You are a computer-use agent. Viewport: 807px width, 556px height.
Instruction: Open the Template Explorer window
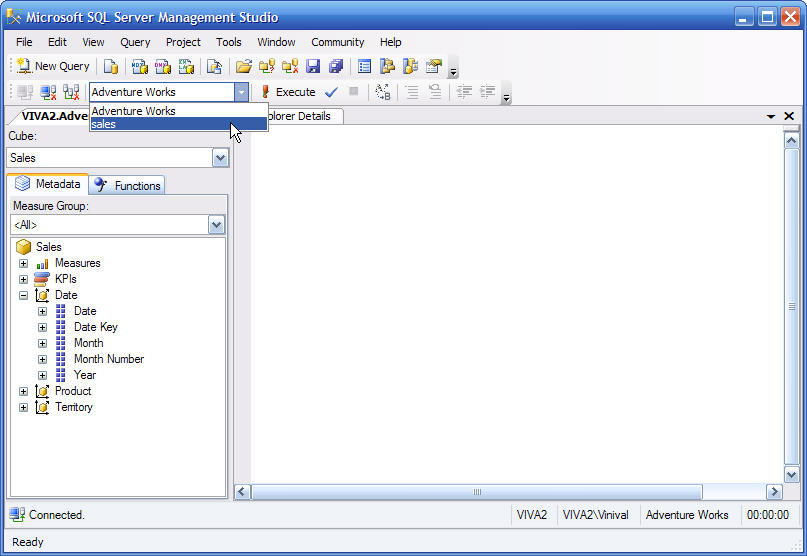click(x=410, y=66)
